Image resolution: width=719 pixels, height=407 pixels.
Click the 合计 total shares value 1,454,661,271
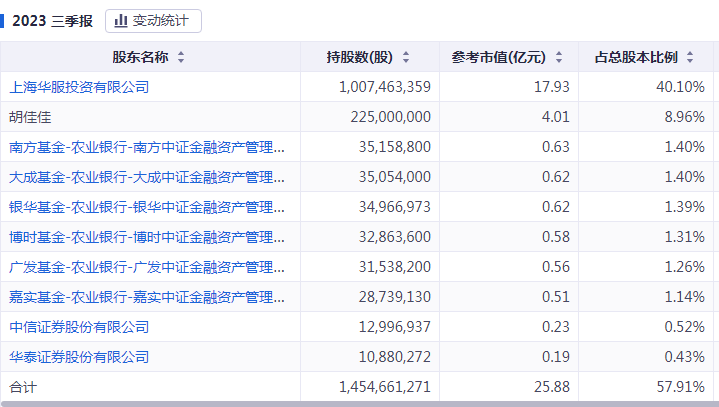point(385,386)
